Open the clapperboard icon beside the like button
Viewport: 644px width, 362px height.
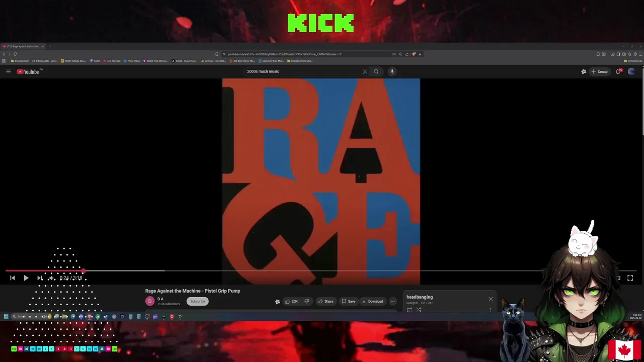(x=277, y=301)
